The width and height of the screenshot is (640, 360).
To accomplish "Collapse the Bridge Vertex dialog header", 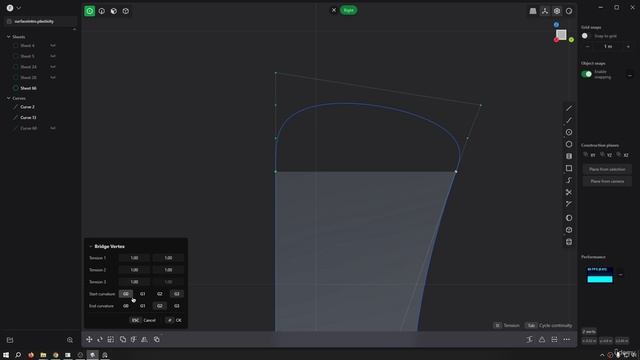I will [91, 247].
